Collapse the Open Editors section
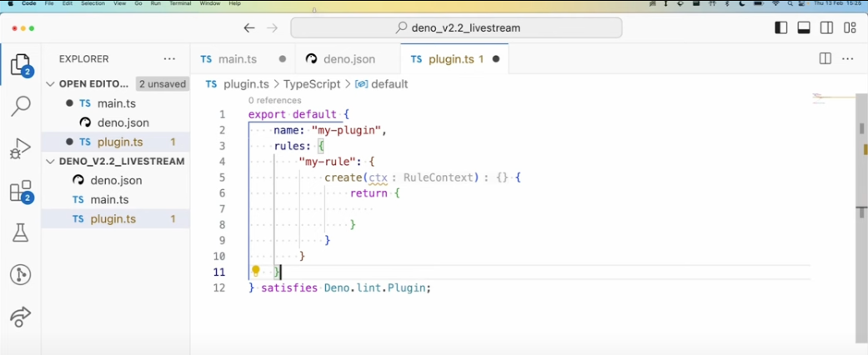The height and width of the screenshot is (355, 868). coord(50,84)
